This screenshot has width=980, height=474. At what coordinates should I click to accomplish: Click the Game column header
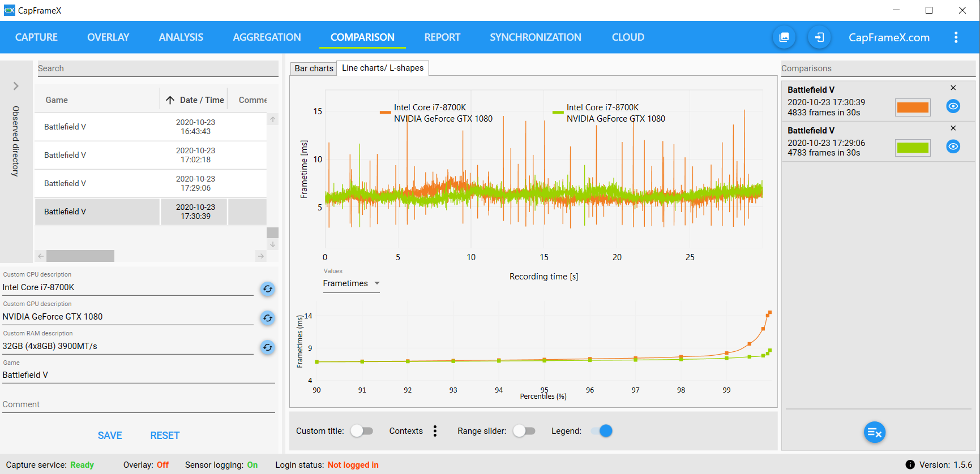point(57,100)
